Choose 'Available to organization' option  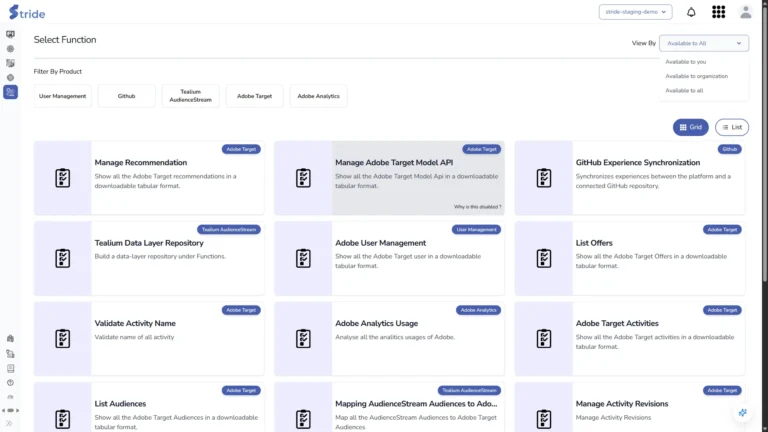click(x=696, y=76)
